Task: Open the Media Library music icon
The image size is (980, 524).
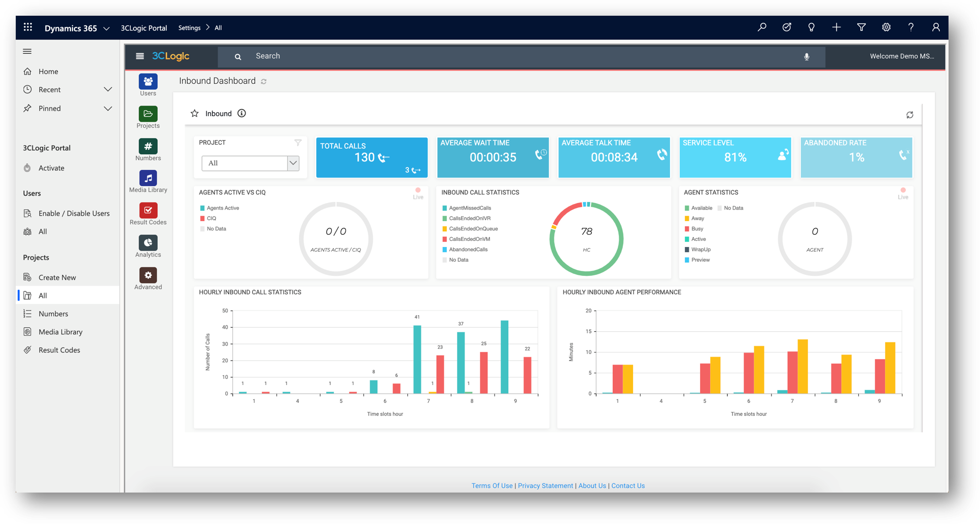Action: coord(148,178)
